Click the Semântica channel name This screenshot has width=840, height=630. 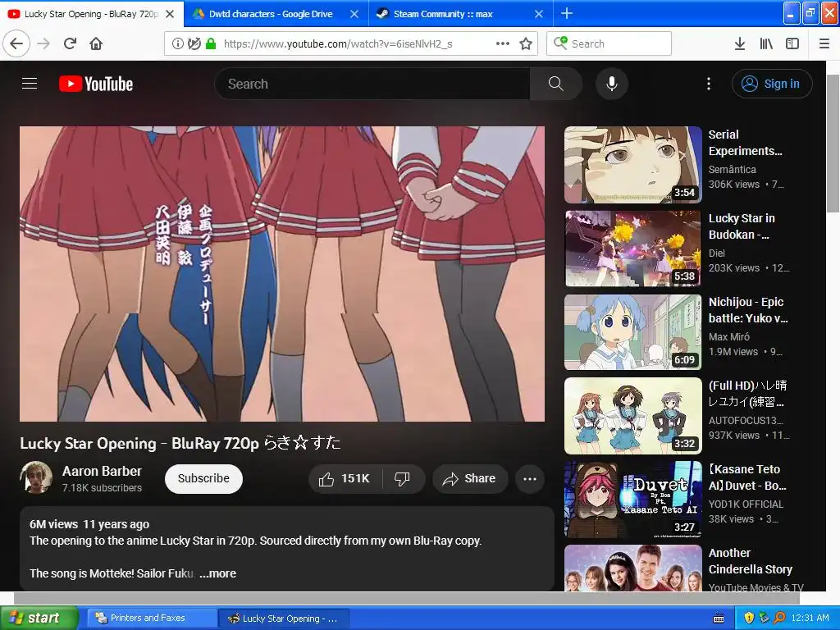point(733,169)
